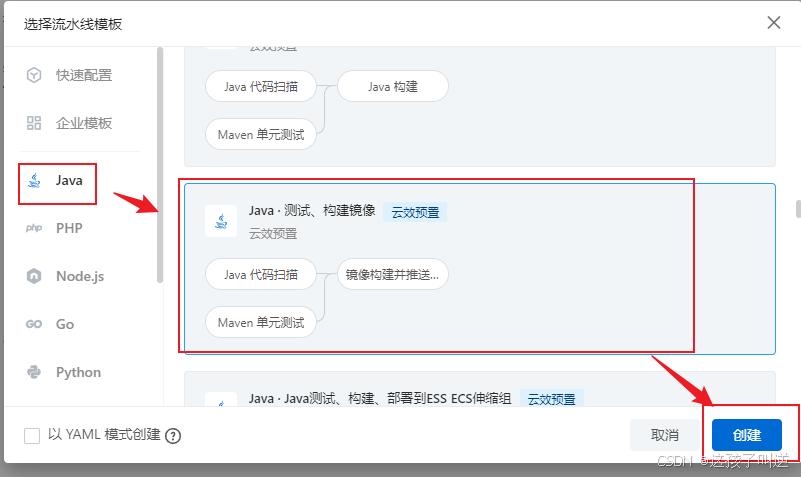Click the 创建 button

[x=746, y=435]
